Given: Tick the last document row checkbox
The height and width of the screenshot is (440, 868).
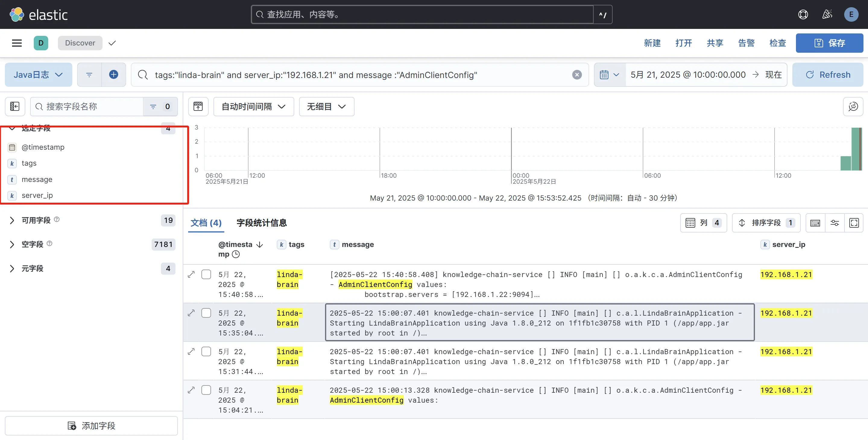Looking at the screenshot, I should coord(206,390).
